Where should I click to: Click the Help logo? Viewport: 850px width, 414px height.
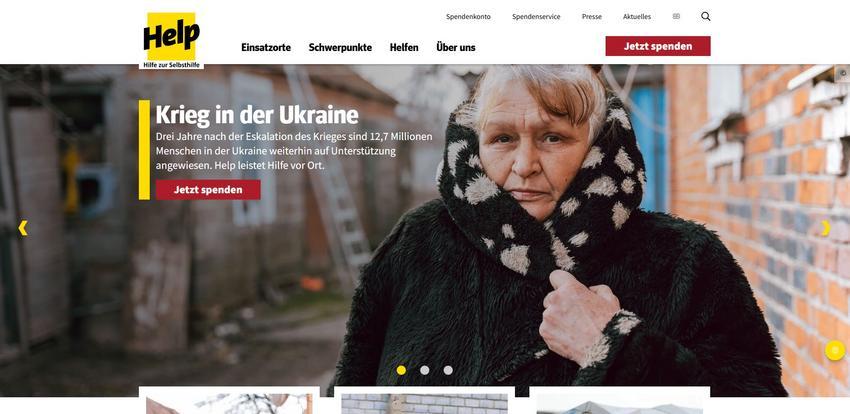pyautogui.click(x=171, y=40)
